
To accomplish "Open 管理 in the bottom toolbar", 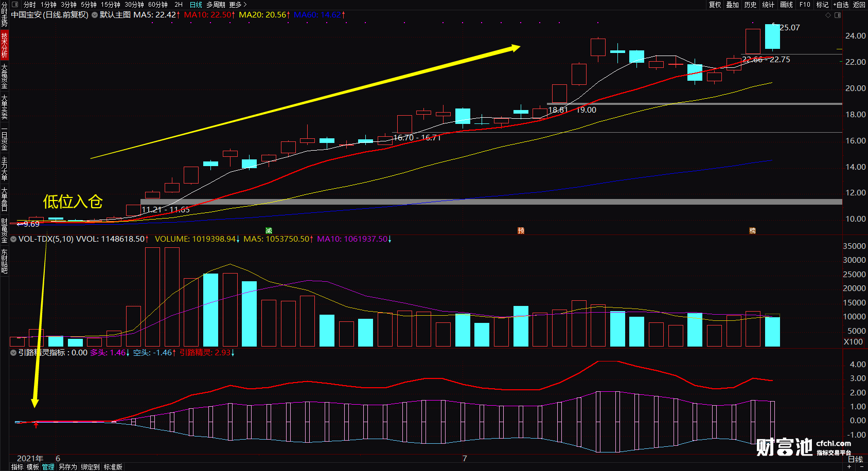I will pos(48,467).
